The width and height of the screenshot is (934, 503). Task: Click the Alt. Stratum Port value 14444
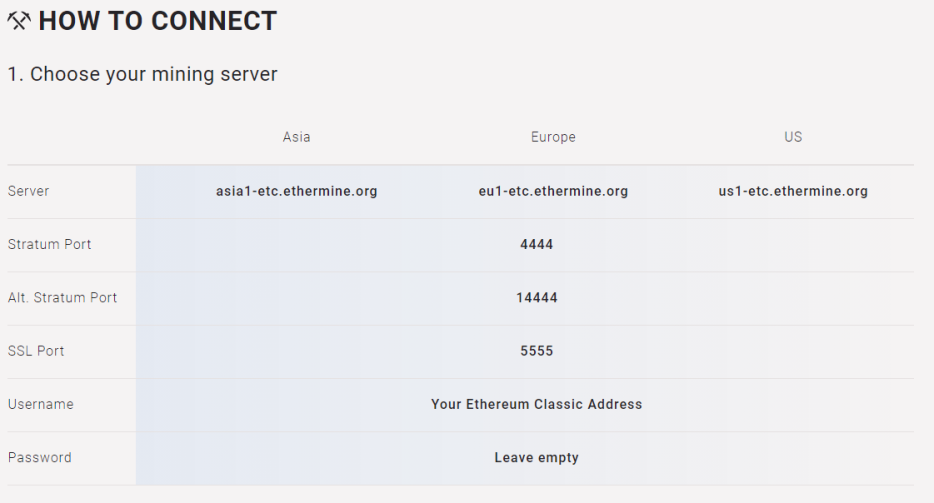tap(537, 297)
